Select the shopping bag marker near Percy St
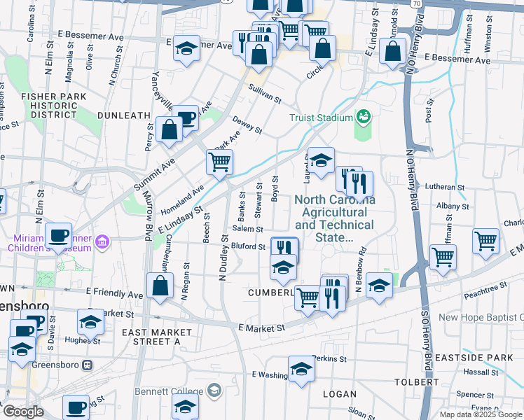The width and height of the screenshot is (524, 420). point(169,131)
